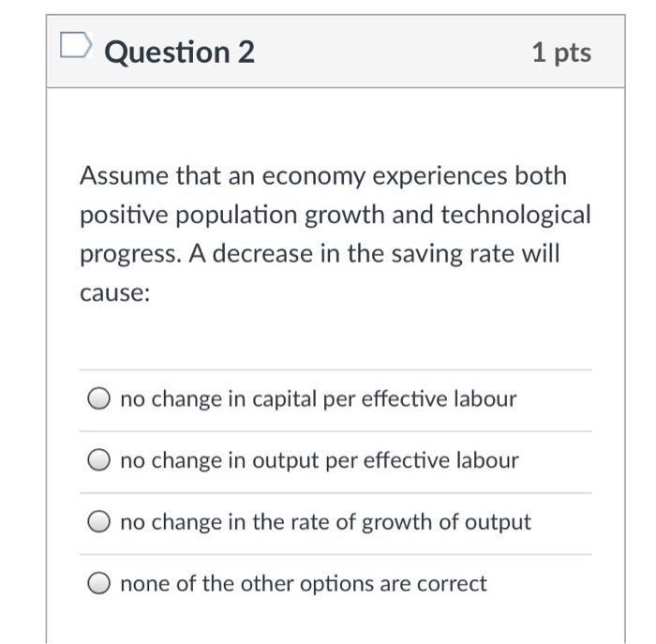Click the answer text "no change in output per effective labour"
The image size is (656, 644).
click(320, 460)
